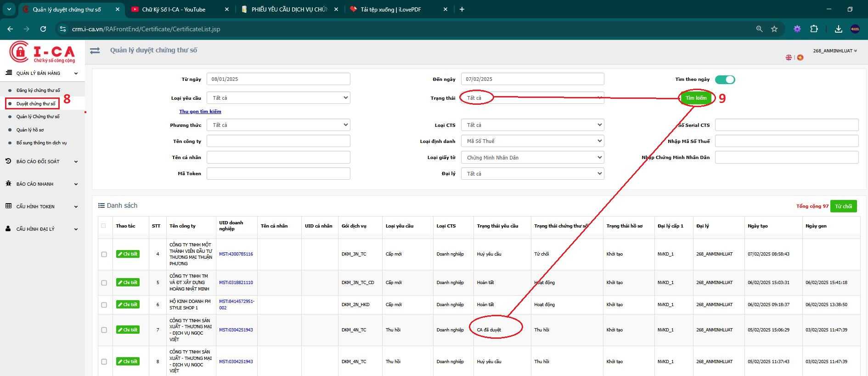Image resolution: width=868 pixels, height=376 pixels.
Task: Open the 'Loại yêu cầu' dropdown
Action: coord(278,98)
